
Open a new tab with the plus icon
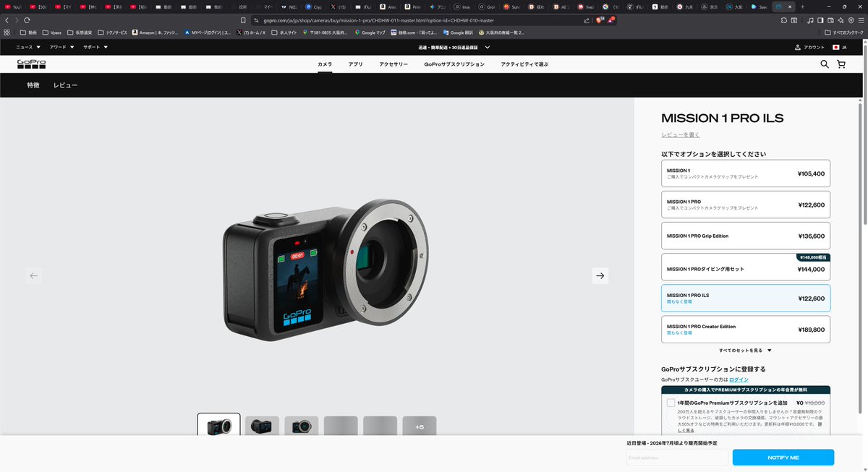tap(802, 7)
